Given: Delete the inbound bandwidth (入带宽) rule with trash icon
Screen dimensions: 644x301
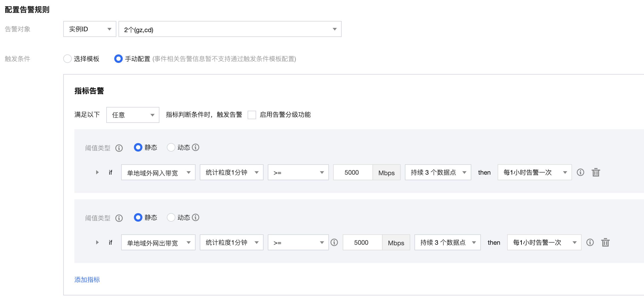Looking at the screenshot, I should [596, 173].
